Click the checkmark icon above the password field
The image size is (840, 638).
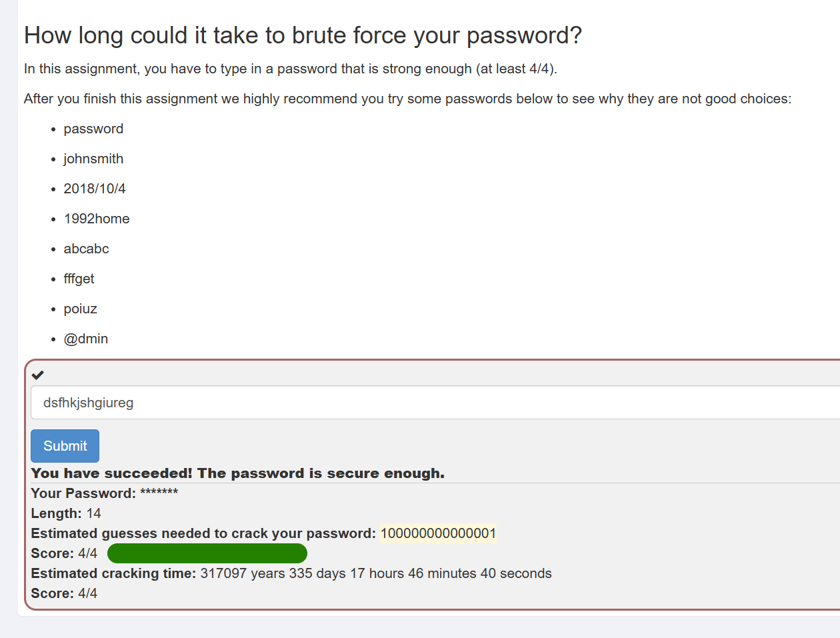(x=38, y=375)
